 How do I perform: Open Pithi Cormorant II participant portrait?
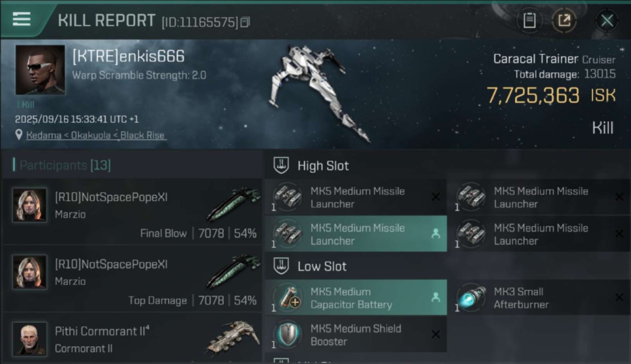pos(30,338)
